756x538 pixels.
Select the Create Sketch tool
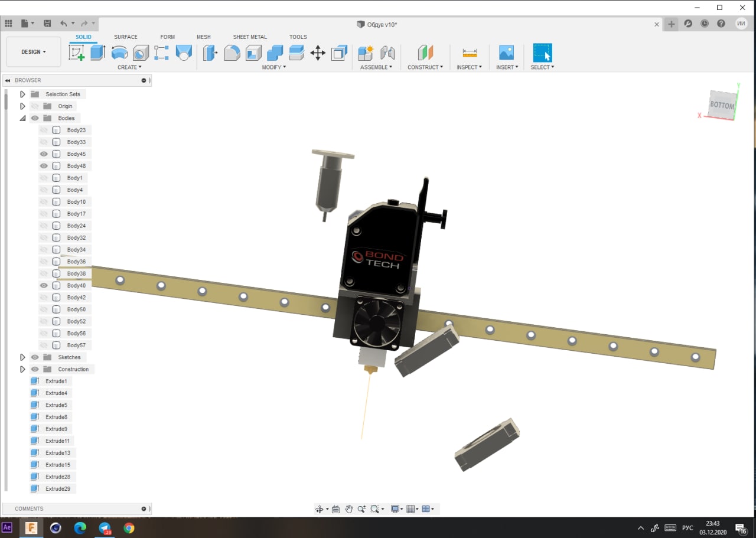(77, 53)
